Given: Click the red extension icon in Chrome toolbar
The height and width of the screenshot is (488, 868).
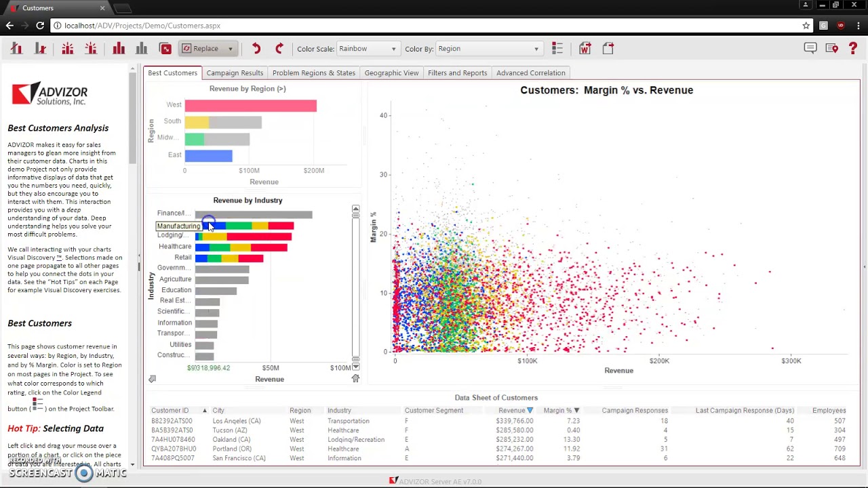Looking at the screenshot, I should [x=841, y=25].
